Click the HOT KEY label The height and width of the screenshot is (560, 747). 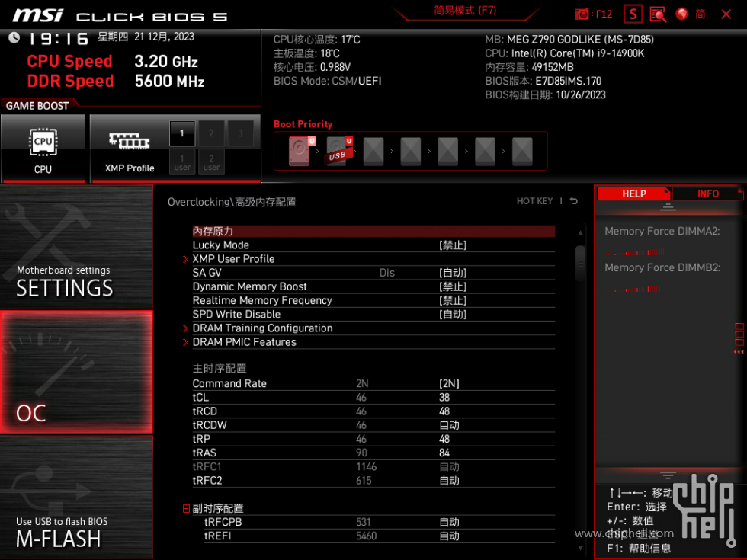(x=534, y=201)
